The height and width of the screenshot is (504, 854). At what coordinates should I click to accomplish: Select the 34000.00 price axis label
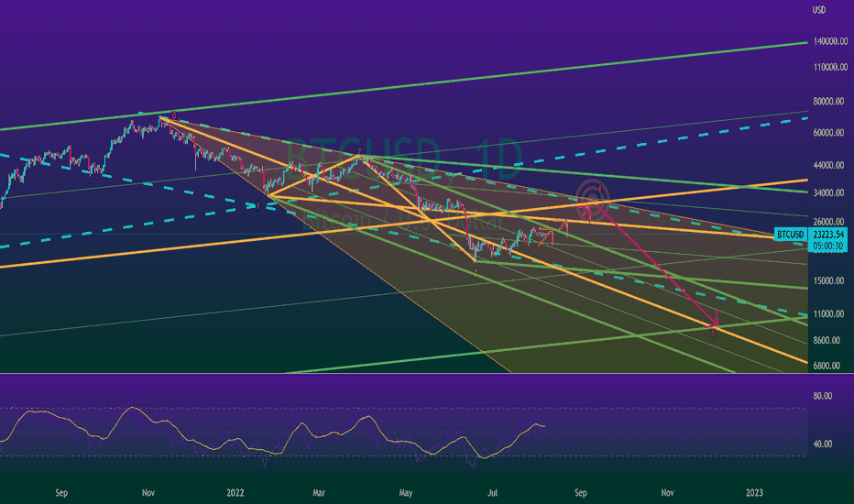click(828, 192)
